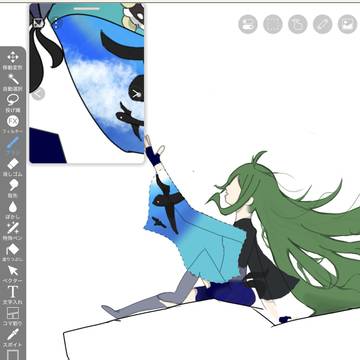Grab the reference window's top handle bar
Image resolution: width=360 pixels, height=360 pixels.
86,8
